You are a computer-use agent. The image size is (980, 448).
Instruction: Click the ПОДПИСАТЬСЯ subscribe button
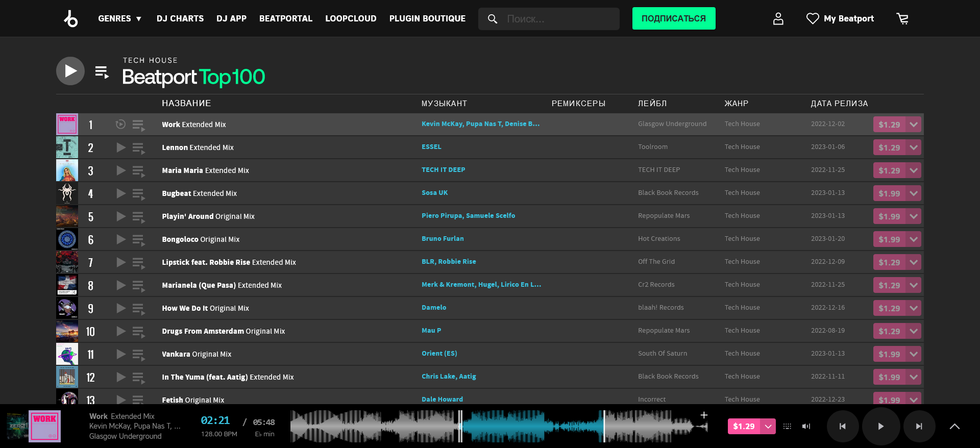coord(674,18)
